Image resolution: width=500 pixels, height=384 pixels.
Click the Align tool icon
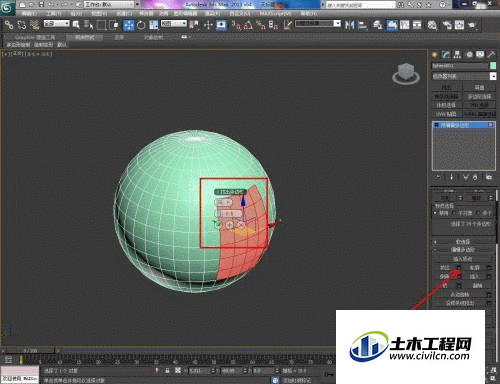point(363,25)
